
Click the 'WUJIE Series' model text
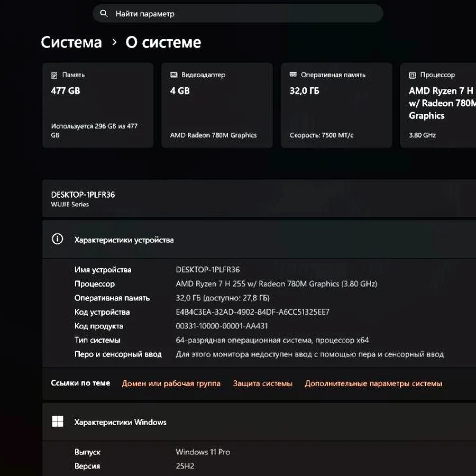[x=70, y=204]
